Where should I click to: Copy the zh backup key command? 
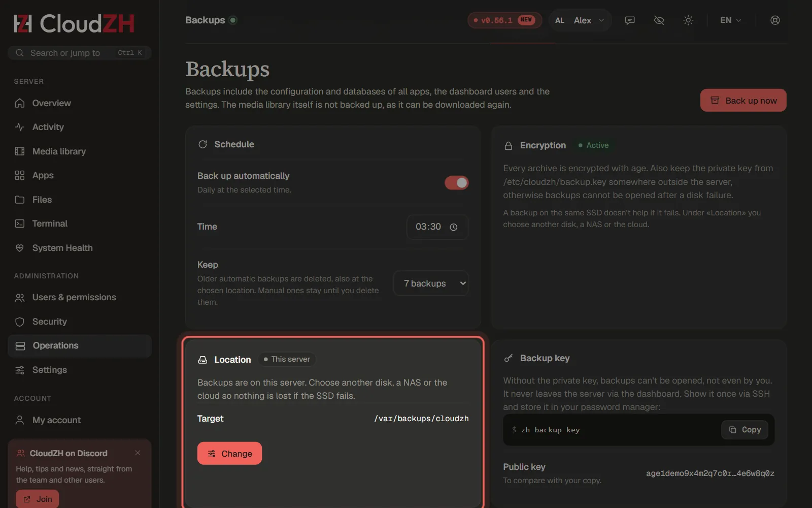click(745, 430)
